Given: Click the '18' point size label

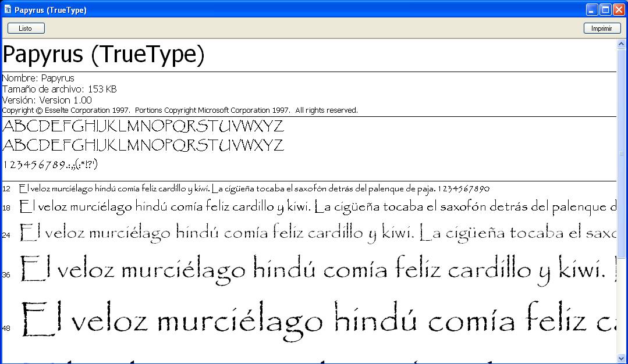Looking at the screenshot, I should coord(6,208).
